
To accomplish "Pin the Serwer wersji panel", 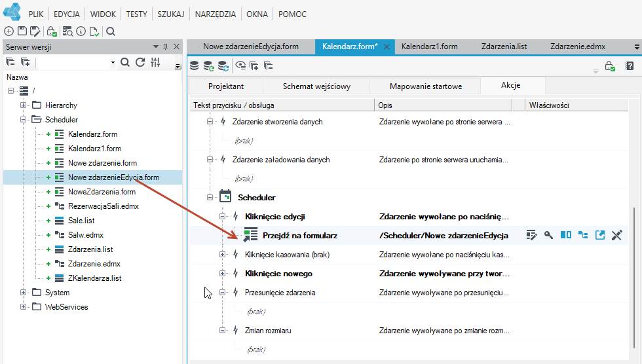I will pos(165,46).
